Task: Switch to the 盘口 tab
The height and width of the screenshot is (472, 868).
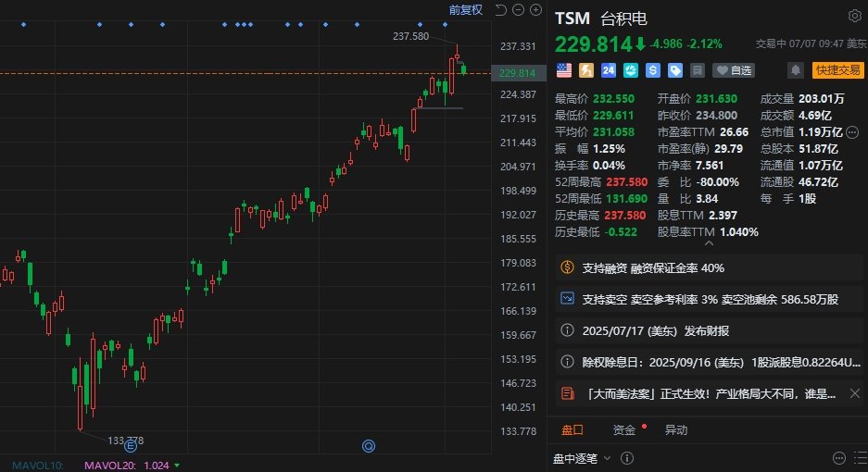Action: 572,430
